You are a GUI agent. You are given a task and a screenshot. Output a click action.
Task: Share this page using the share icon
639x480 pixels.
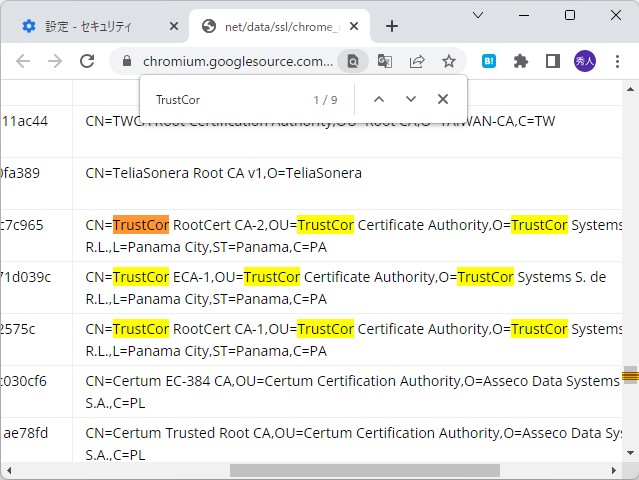417,62
